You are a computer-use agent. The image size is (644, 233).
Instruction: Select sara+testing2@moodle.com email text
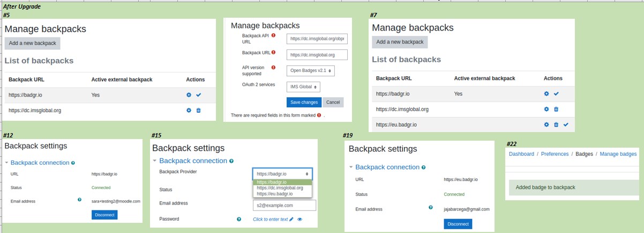[116, 201]
